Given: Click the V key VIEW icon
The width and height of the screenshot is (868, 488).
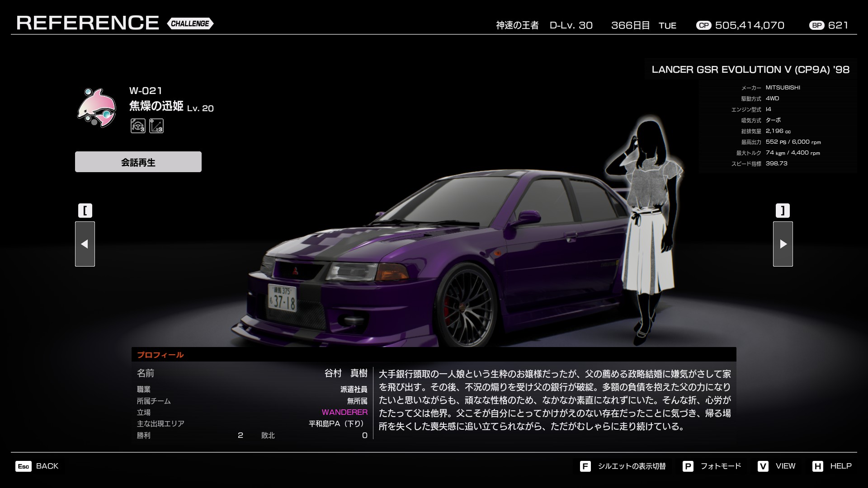Looking at the screenshot, I should pos(763,466).
